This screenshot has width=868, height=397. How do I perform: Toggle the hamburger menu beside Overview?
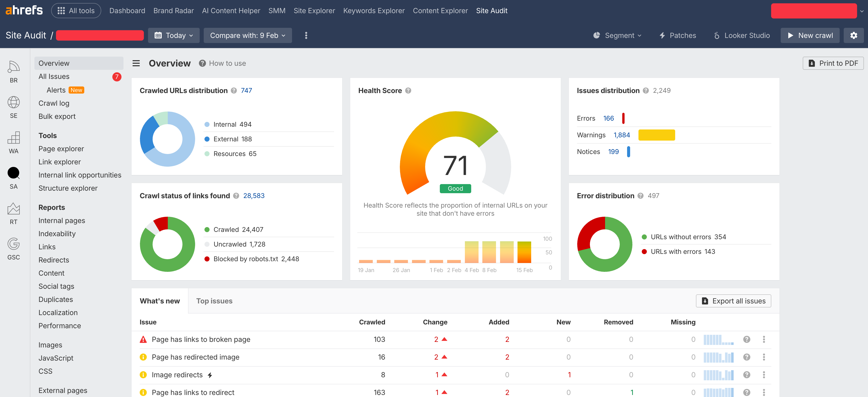pyautogui.click(x=136, y=63)
